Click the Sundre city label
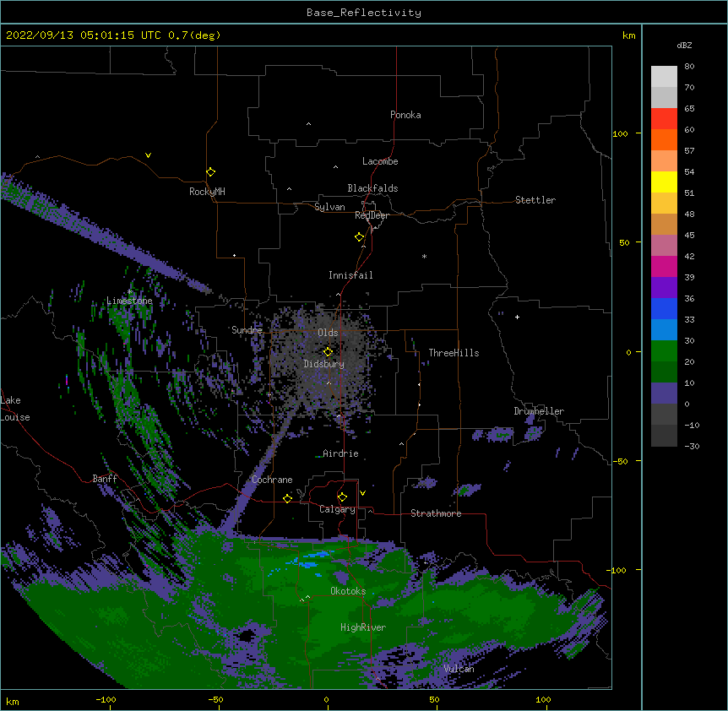The image size is (728, 711). tap(247, 330)
